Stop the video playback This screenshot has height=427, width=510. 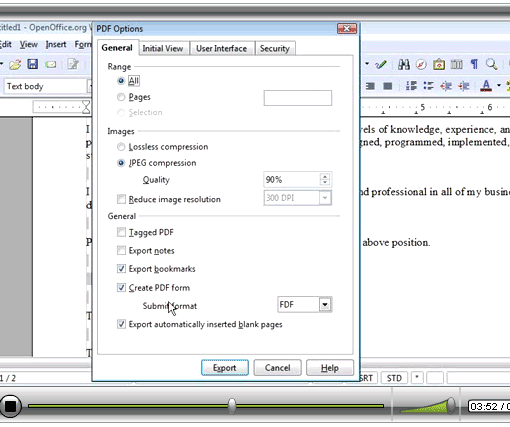[10, 406]
